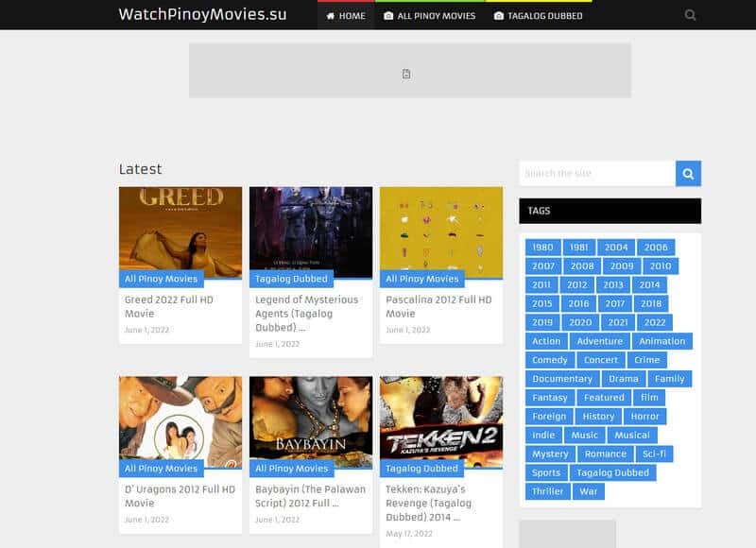Filter by the Mystery tag

tap(550, 454)
